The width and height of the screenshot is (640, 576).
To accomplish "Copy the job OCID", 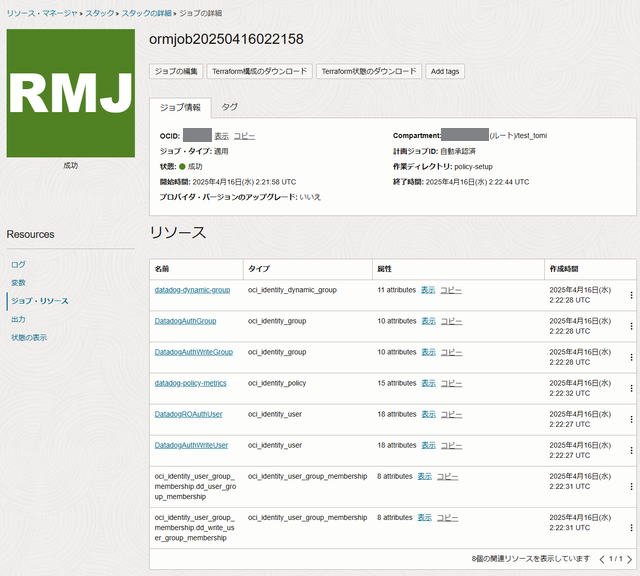I will point(244,136).
